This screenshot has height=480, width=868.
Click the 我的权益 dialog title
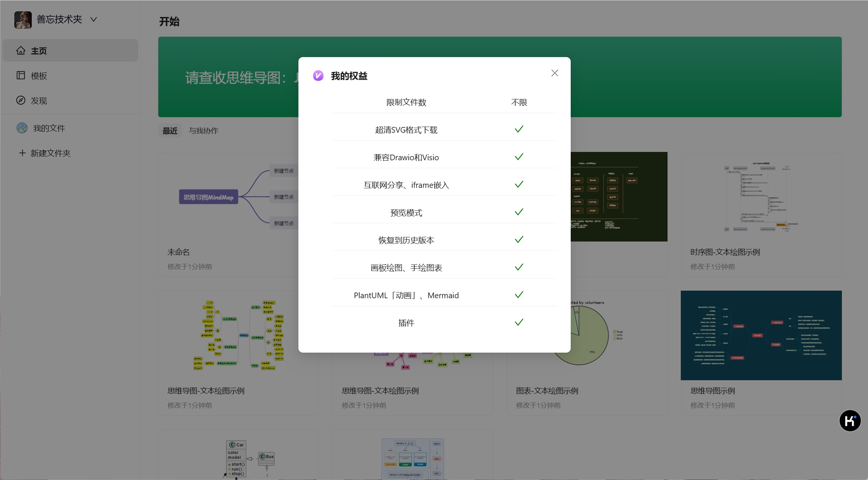pos(349,76)
